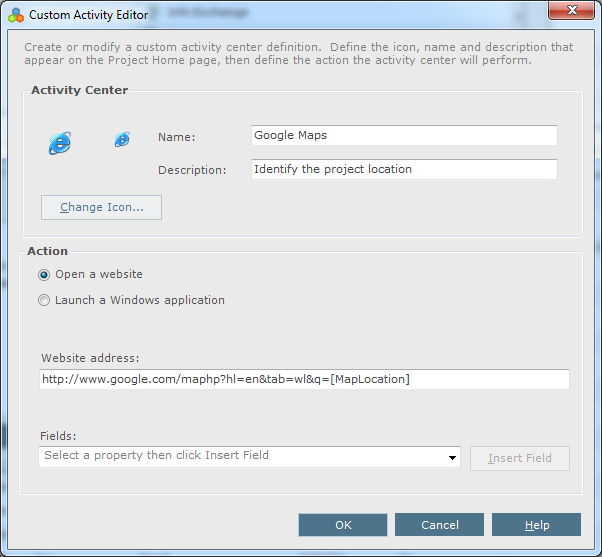Screen dimensions: 602x557
Task: Open Help for this dialog
Action: coord(536,525)
